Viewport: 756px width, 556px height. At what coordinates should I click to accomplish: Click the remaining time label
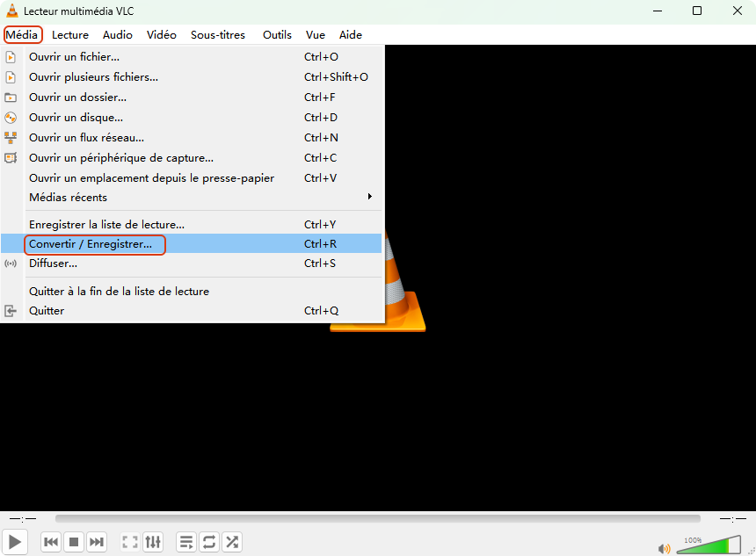tap(733, 518)
